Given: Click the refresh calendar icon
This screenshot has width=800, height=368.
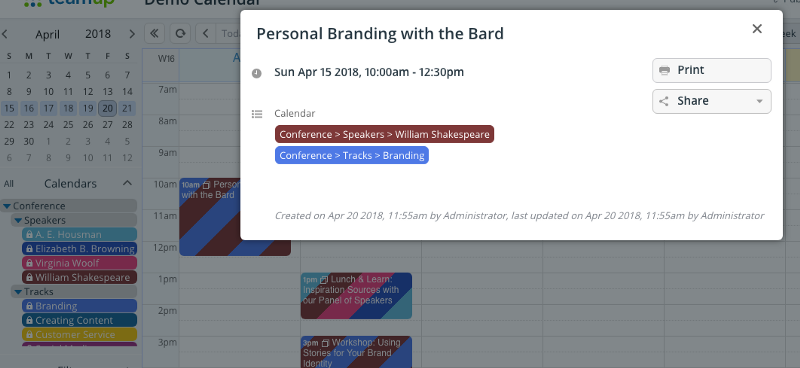Looking at the screenshot, I should [180, 34].
